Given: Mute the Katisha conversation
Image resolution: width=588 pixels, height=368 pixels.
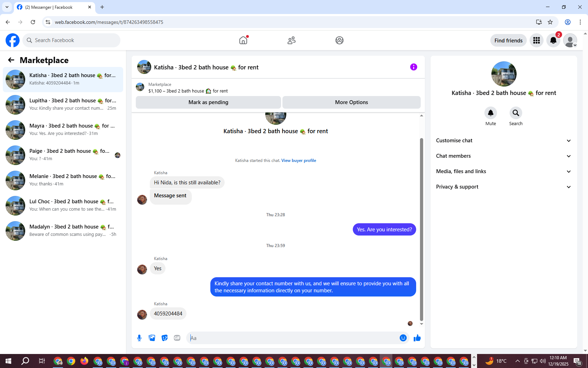Looking at the screenshot, I should (x=491, y=113).
